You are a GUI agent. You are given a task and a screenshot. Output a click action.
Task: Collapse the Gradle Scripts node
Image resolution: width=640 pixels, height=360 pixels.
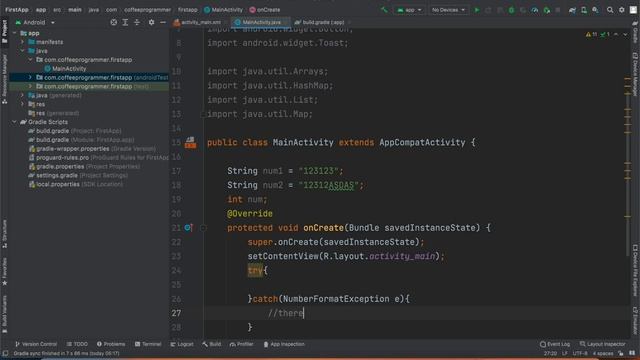pyautogui.click(x=15, y=122)
